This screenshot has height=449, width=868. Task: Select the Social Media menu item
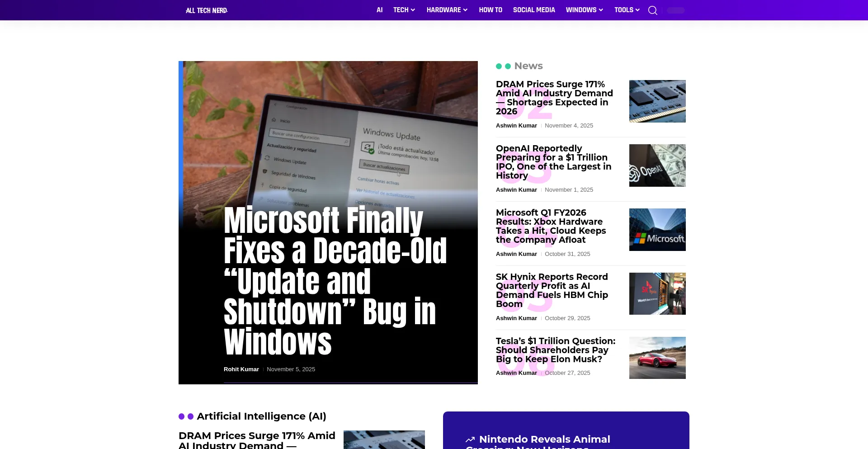click(534, 10)
